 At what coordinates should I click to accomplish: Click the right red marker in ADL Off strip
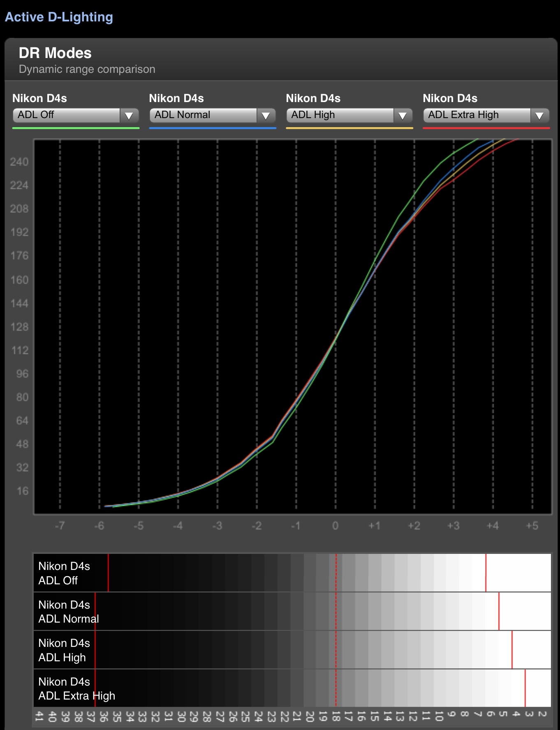(x=486, y=573)
